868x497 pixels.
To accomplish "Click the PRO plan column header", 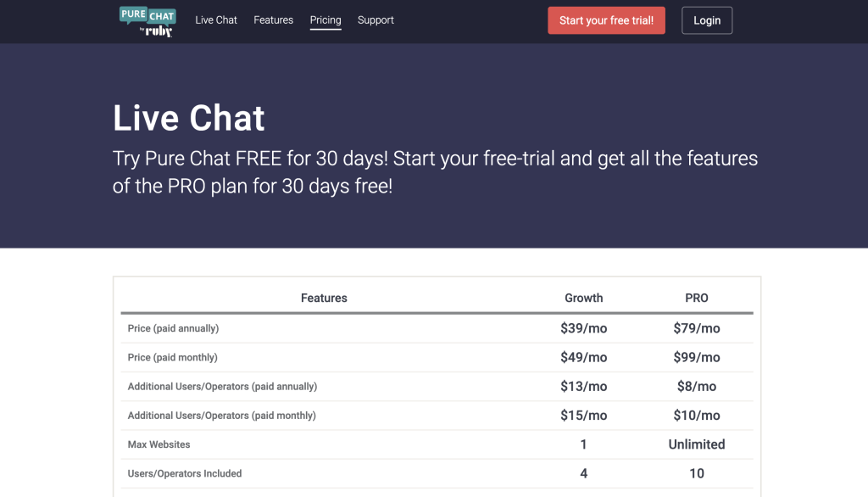I will [x=697, y=298].
